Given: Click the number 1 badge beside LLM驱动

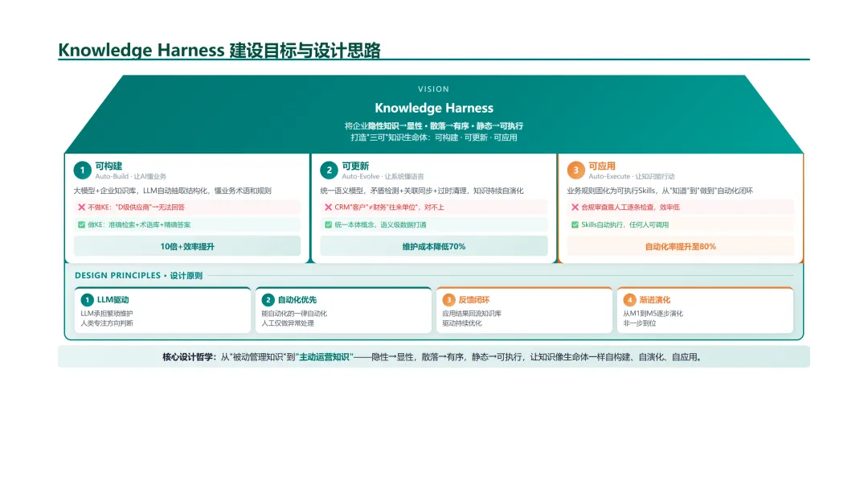Looking at the screenshot, I should (x=87, y=300).
